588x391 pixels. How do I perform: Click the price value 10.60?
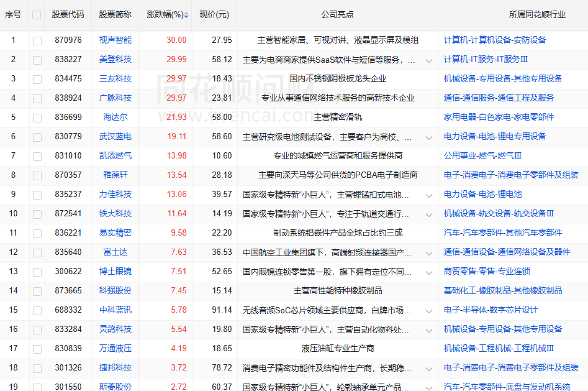coord(222,155)
